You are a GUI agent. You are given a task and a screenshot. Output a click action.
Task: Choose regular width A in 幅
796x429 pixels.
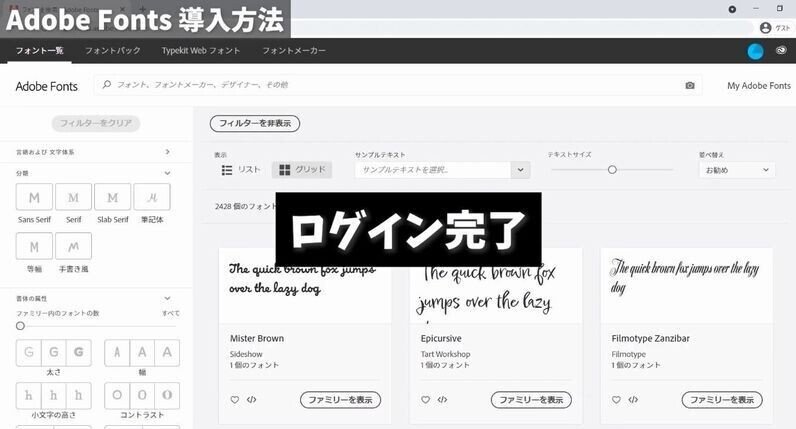click(x=142, y=352)
